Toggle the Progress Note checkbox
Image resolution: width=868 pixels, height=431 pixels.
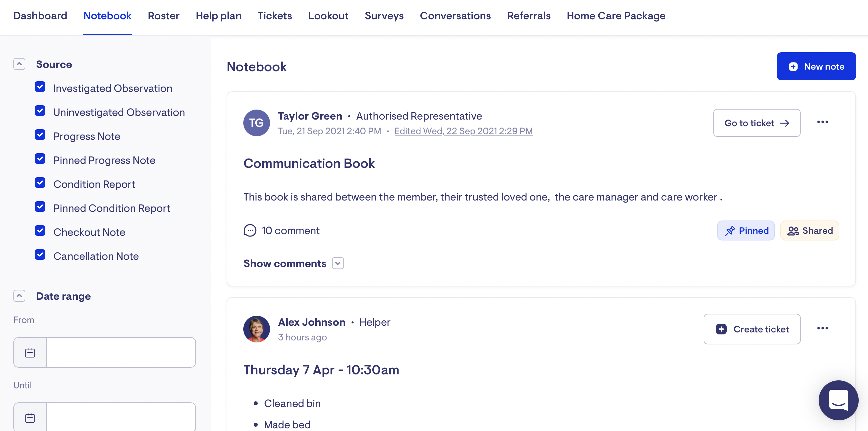tap(40, 135)
